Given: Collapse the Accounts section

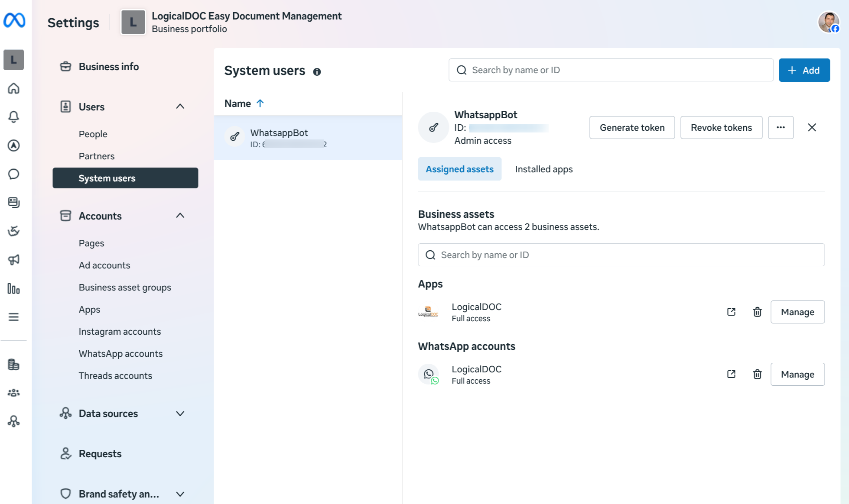Looking at the screenshot, I should [x=180, y=216].
